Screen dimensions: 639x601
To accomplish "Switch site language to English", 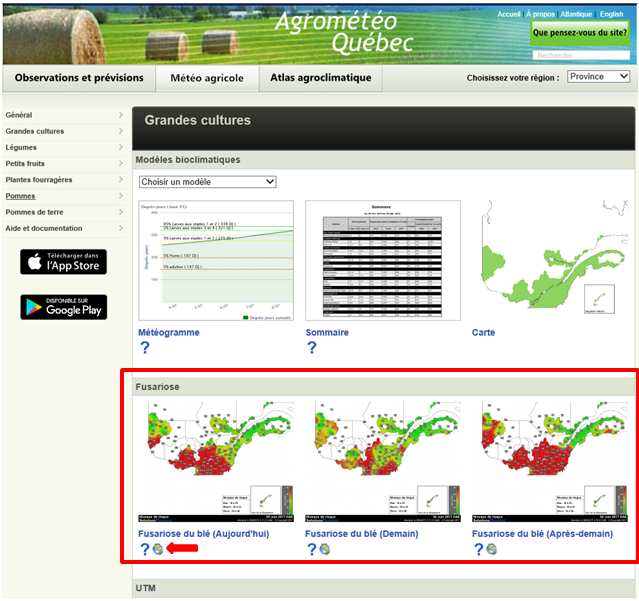I will point(611,14).
